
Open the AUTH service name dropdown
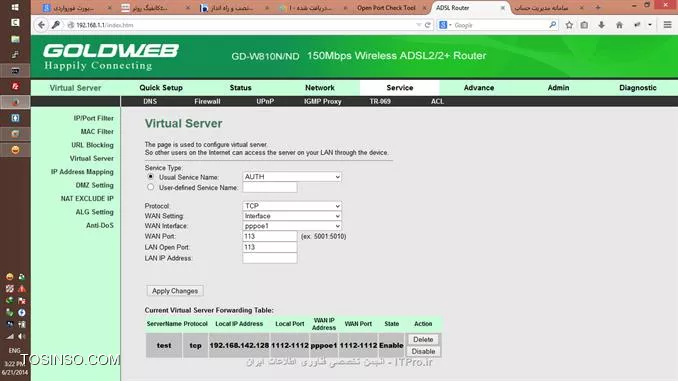(x=292, y=177)
